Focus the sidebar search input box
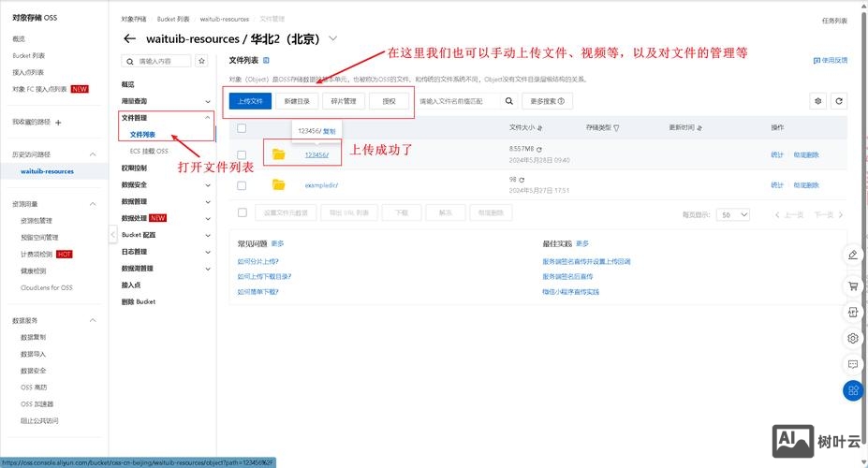868x468 pixels. tap(156, 61)
